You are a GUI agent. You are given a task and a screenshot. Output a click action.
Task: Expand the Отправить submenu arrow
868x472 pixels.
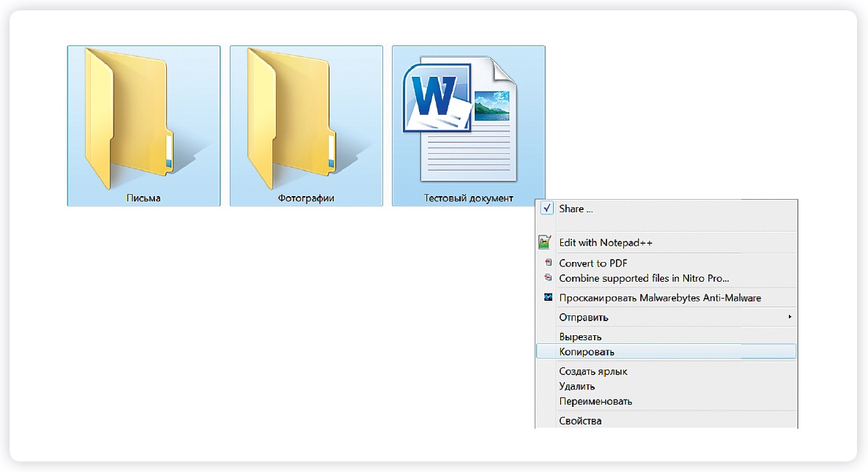pyautogui.click(x=789, y=317)
